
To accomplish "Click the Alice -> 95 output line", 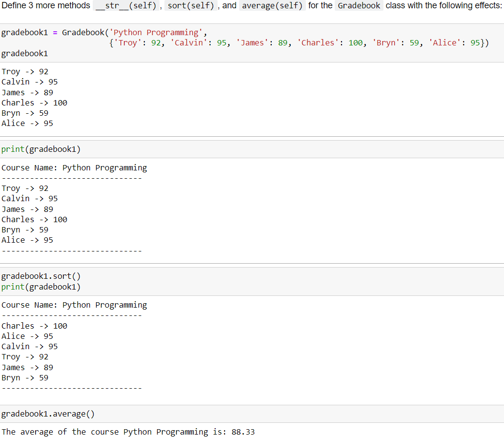I will [x=27, y=123].
